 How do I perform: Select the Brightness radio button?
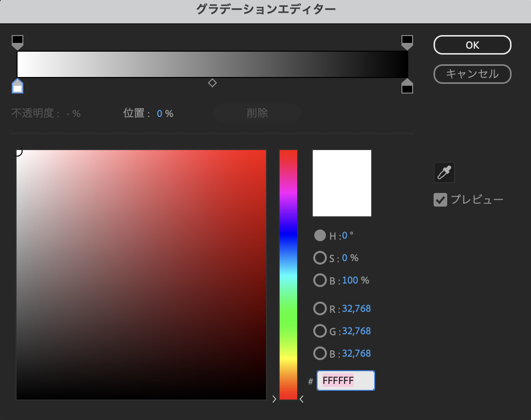click(x=321, y=280)
